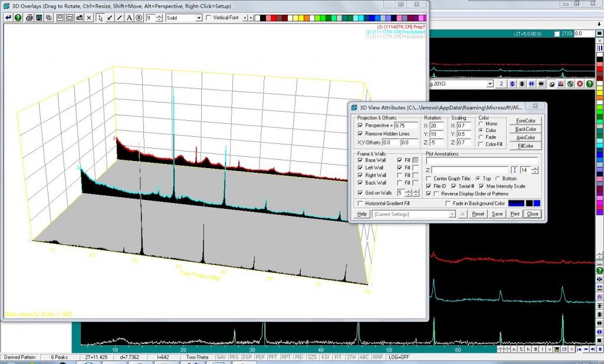Select the line drawing tool

point(119,18)
